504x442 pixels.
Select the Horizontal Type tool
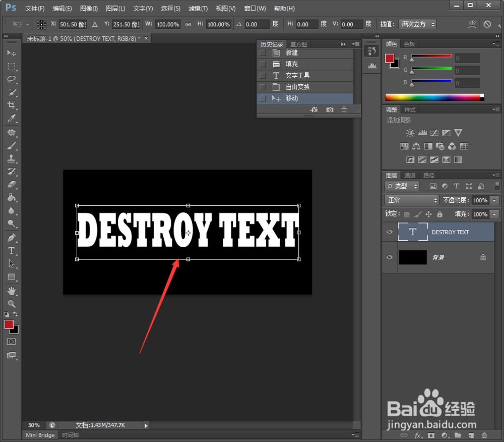pyautogui.click(x=12, y=251)
